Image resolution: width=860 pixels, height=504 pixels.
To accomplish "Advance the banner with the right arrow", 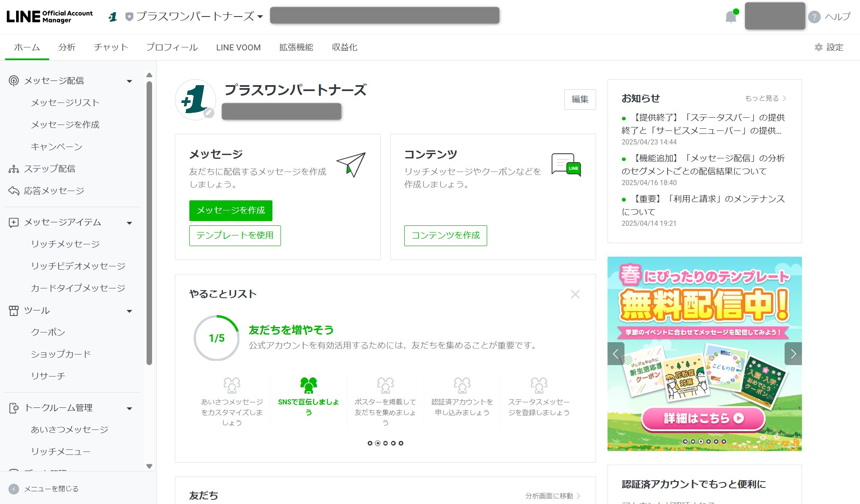I will (x=793, y=354).
